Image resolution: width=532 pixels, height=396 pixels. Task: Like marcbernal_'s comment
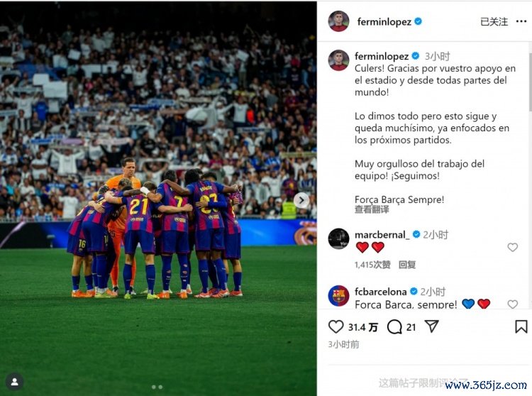(512, 248)
